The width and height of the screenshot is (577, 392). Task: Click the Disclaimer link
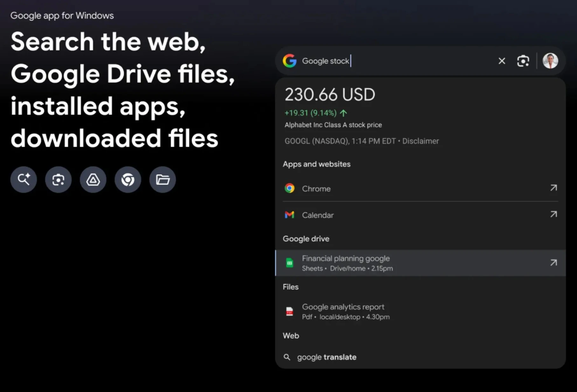coord(421,141)
